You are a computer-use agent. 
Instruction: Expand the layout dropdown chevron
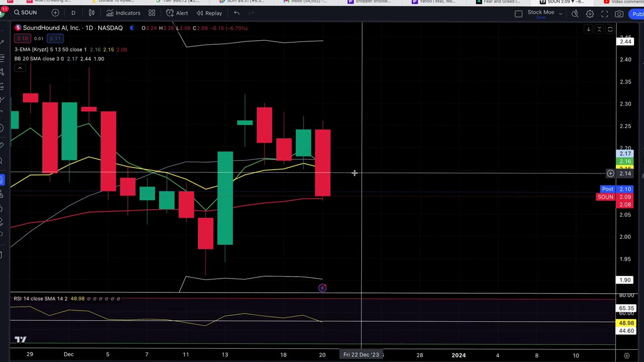tap(560, 14)
